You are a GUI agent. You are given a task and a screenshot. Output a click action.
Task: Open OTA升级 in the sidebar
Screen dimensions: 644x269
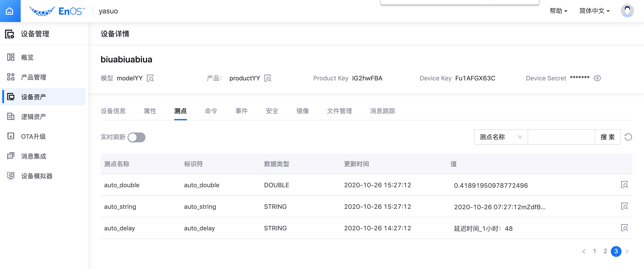(33, 137)
